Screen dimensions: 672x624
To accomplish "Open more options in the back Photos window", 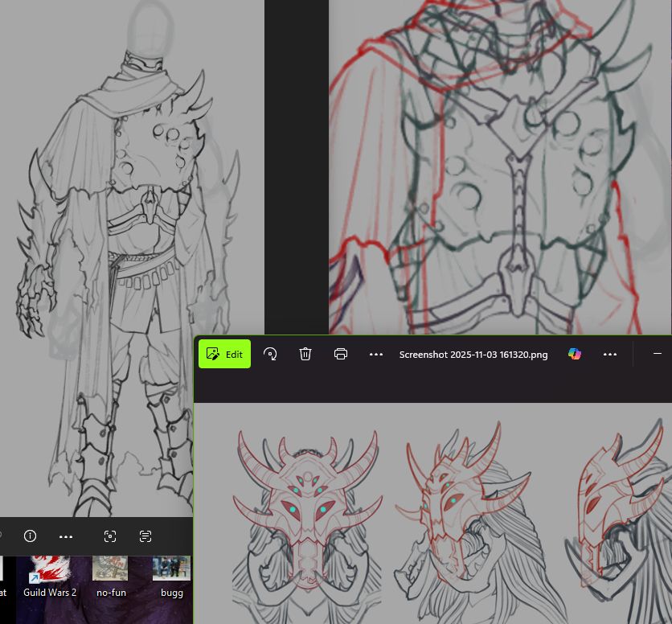I will click(x=66, y=536).
